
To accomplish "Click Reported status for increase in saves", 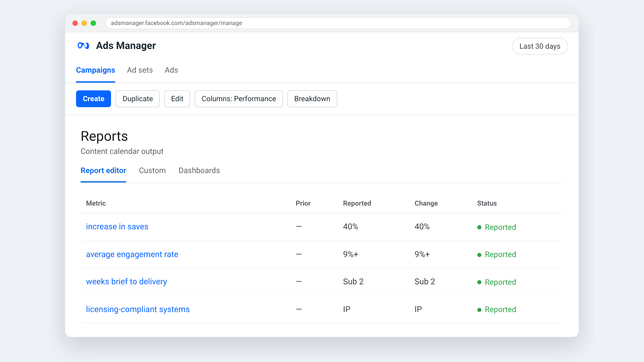I will pos(497,227).
